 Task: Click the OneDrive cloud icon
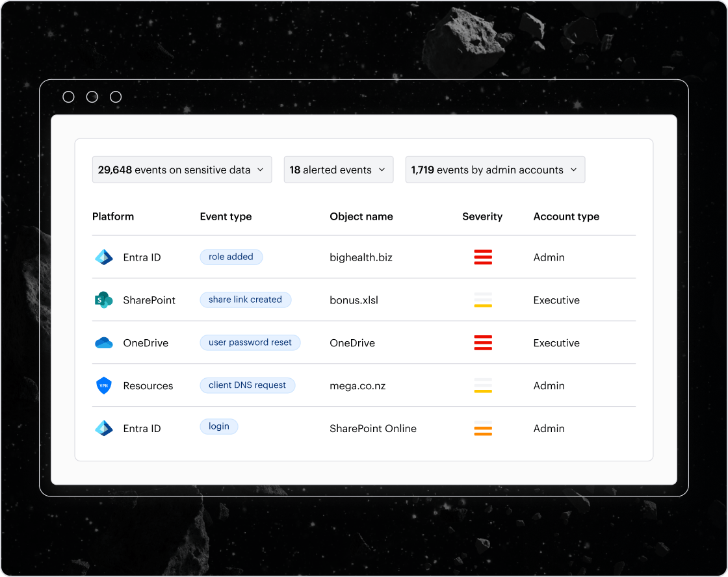point(104,343)
